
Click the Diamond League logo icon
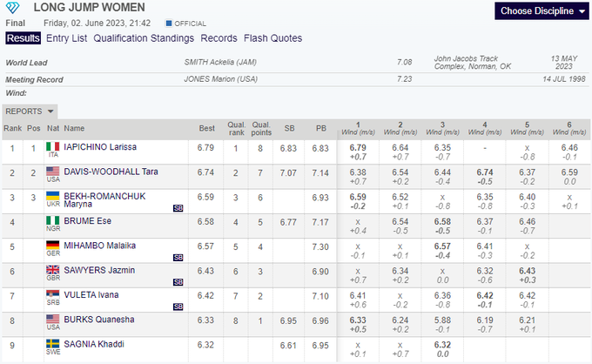tap(14, 10)
